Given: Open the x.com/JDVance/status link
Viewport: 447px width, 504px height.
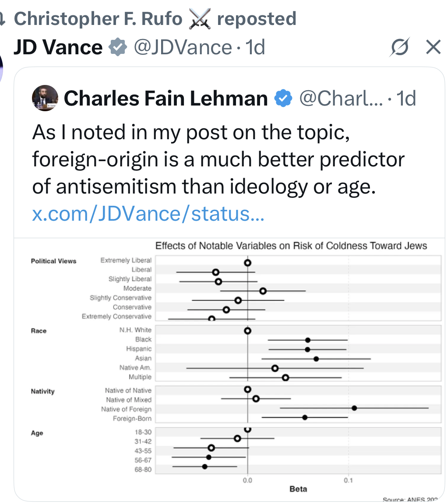Looking at the screenshot, I should point(148,215).
